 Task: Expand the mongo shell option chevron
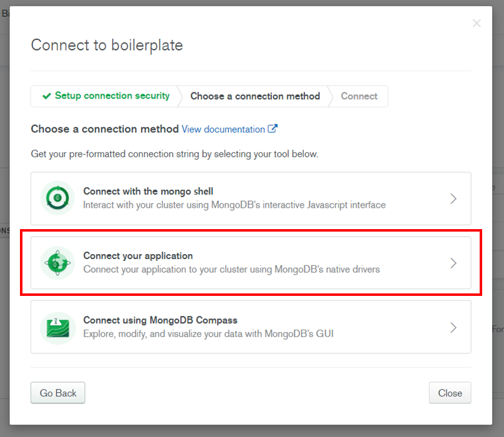tap(453, 199)
